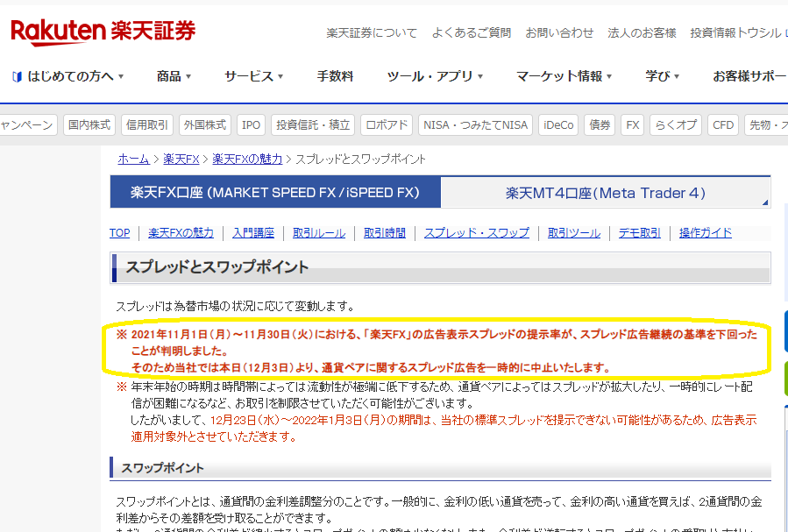
Task: Open スプレッド・スワップ sub-navigation link
Action: tap(477, 233)
